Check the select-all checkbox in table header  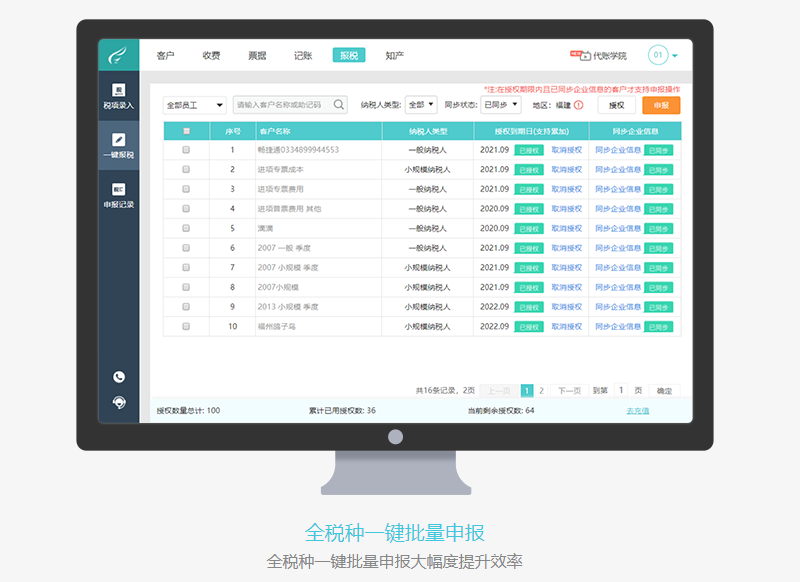tap(186, 131)
